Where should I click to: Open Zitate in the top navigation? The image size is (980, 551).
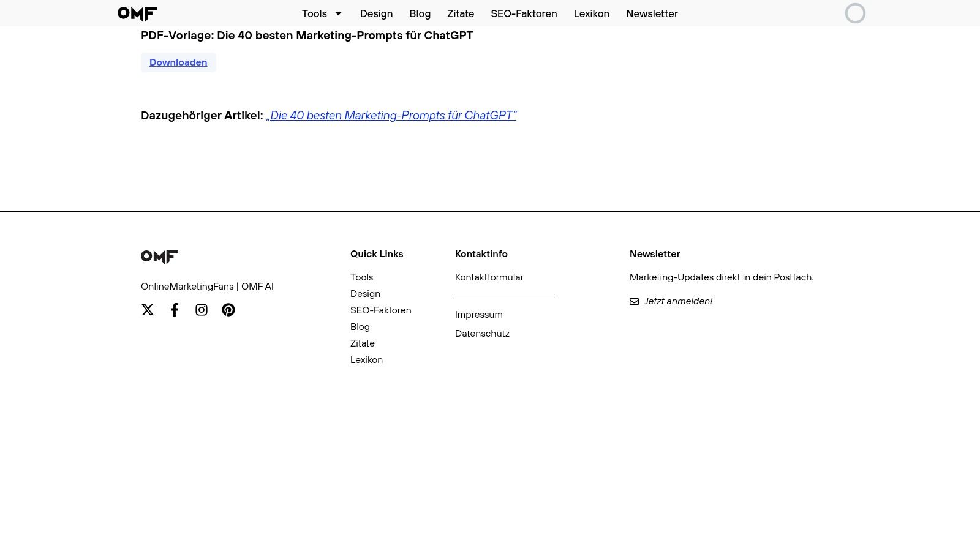pyautogui.click(x=461, y=13)
